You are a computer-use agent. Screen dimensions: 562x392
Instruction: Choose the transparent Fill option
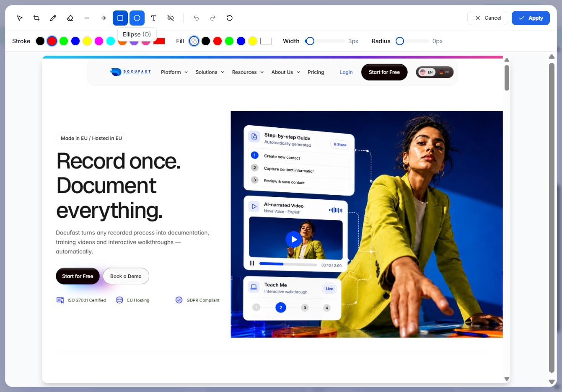194,41
